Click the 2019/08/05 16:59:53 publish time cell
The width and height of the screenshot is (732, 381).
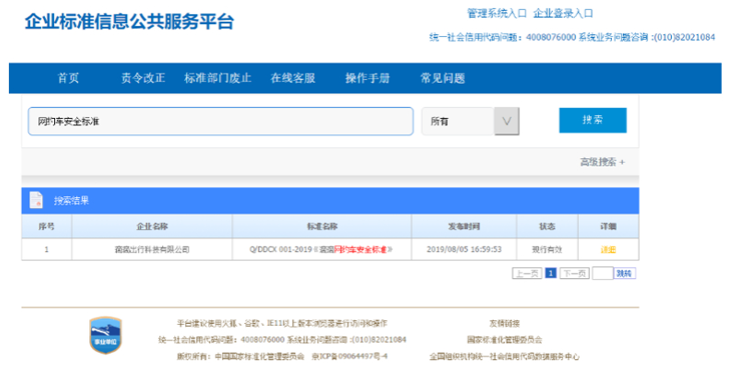[x=464, y=250]
